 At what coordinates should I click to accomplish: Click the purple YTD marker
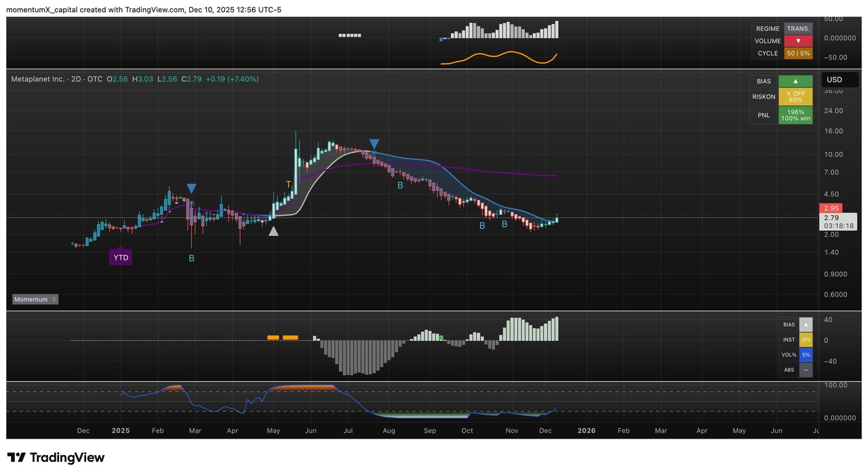(121, 258)
